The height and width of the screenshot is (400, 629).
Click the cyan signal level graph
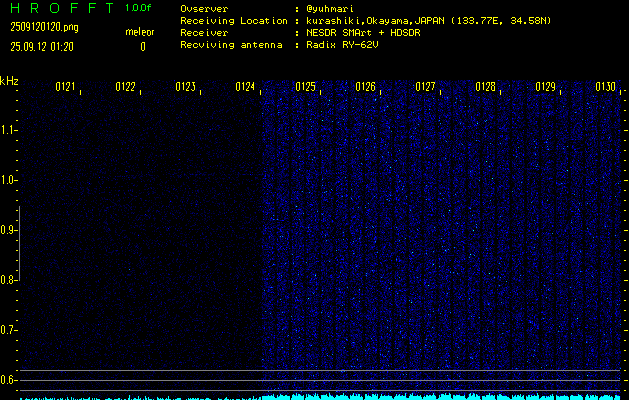tap(320, 397)
